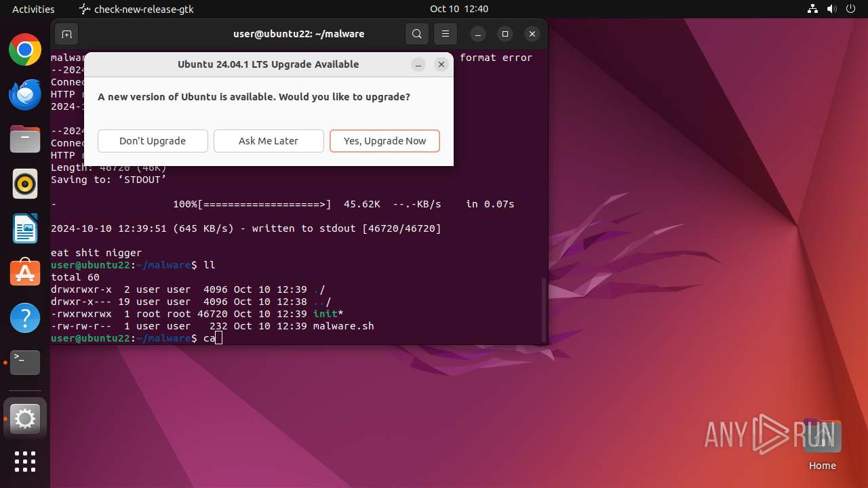Launch LibreOffice Writer from dock
The width and height of the screenshot is (868, 488).
pos(25,228)
